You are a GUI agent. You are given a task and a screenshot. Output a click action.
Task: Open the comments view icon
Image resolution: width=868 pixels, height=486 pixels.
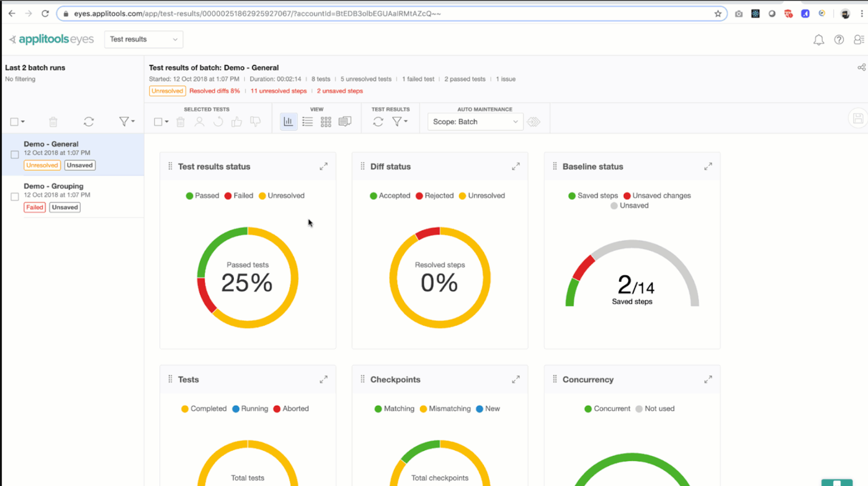click(345, 122)
